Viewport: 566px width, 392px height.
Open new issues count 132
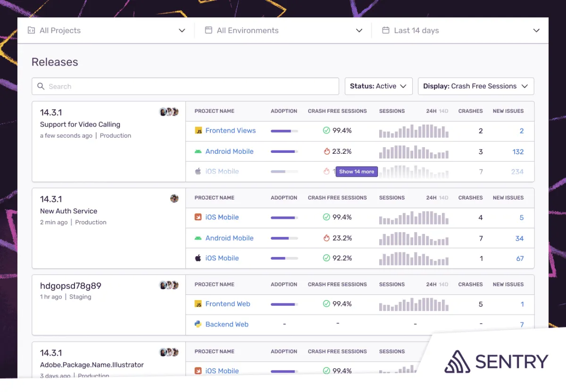(x=518, y=152)
